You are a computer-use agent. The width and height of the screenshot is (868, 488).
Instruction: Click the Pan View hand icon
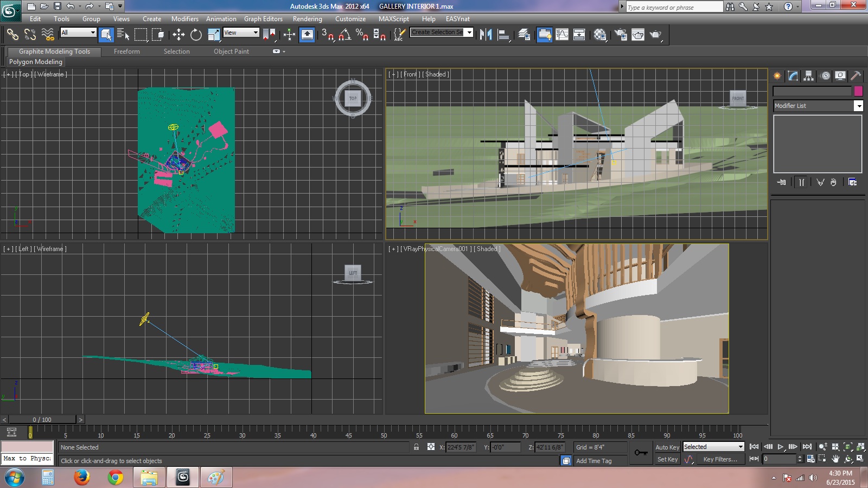(x=835, y=459)
